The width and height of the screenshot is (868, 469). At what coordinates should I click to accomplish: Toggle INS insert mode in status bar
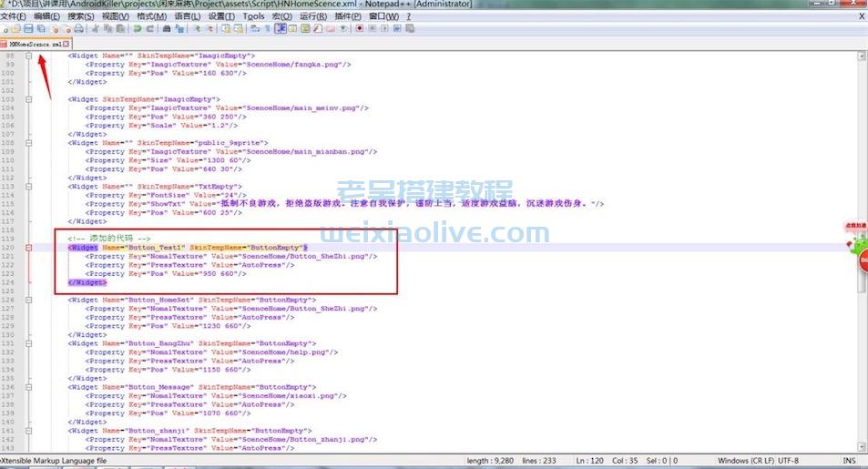(x=849, y=462)
